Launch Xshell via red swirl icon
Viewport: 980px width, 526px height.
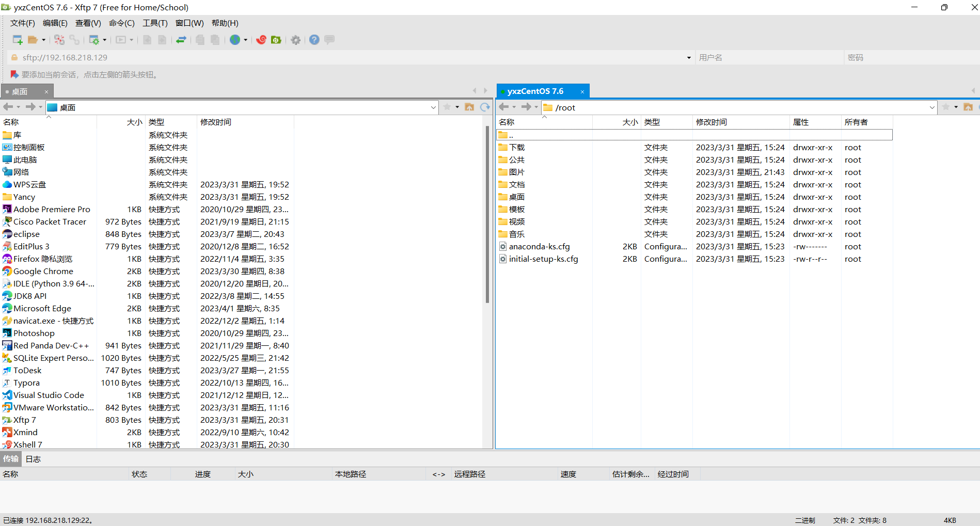pos(261,40)
